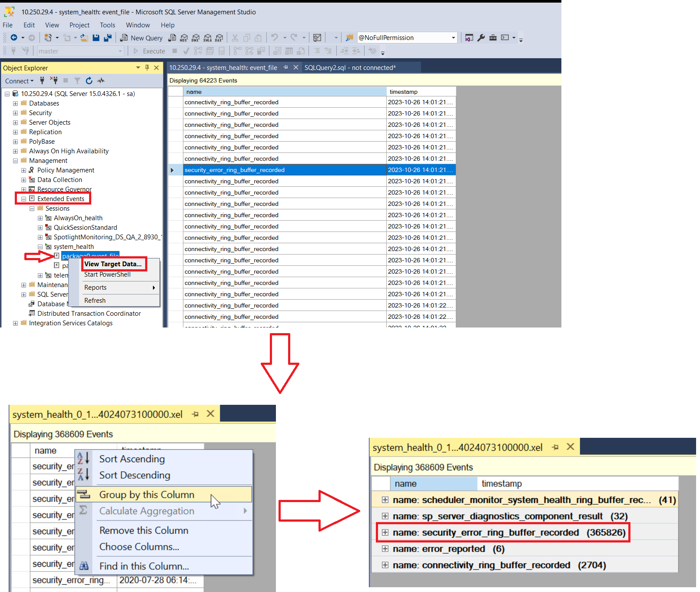Click the toolbox icon in toolbar
The image size is (700, 592).
pos(493,38)
